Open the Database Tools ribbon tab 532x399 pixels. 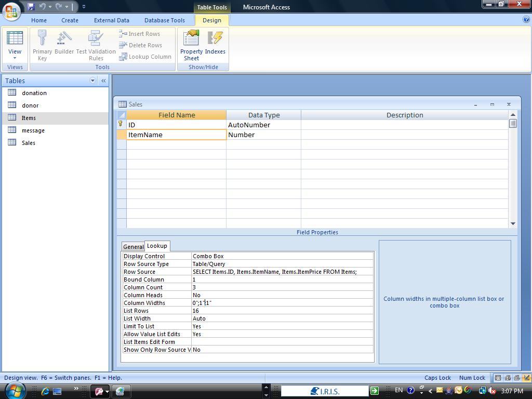(165, 20)
